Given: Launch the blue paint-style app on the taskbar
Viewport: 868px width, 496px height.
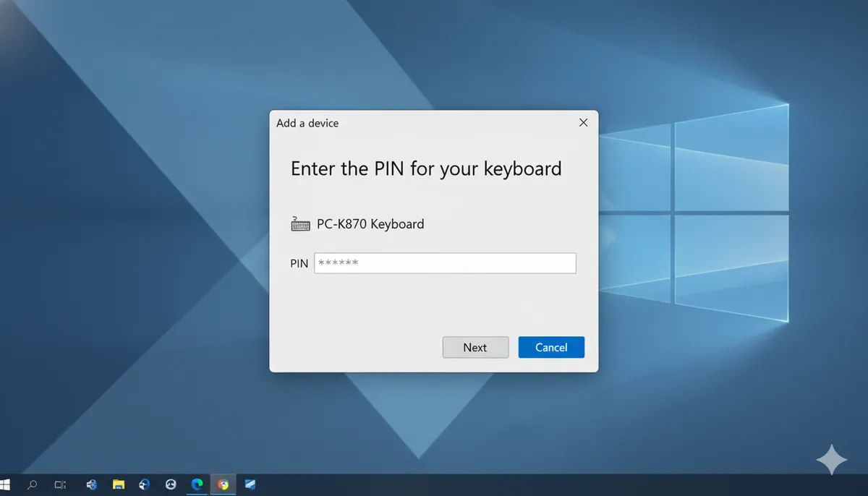Looking at the screenshot, I should point(250,484).
